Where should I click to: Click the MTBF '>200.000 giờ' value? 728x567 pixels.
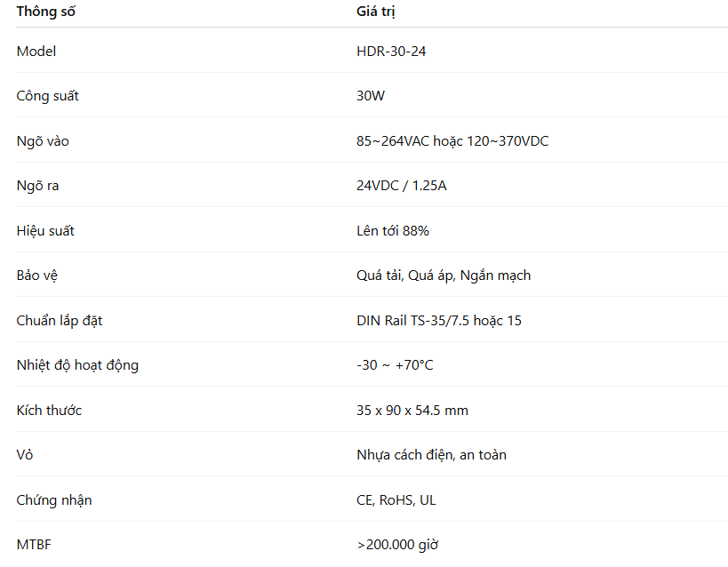397,545
